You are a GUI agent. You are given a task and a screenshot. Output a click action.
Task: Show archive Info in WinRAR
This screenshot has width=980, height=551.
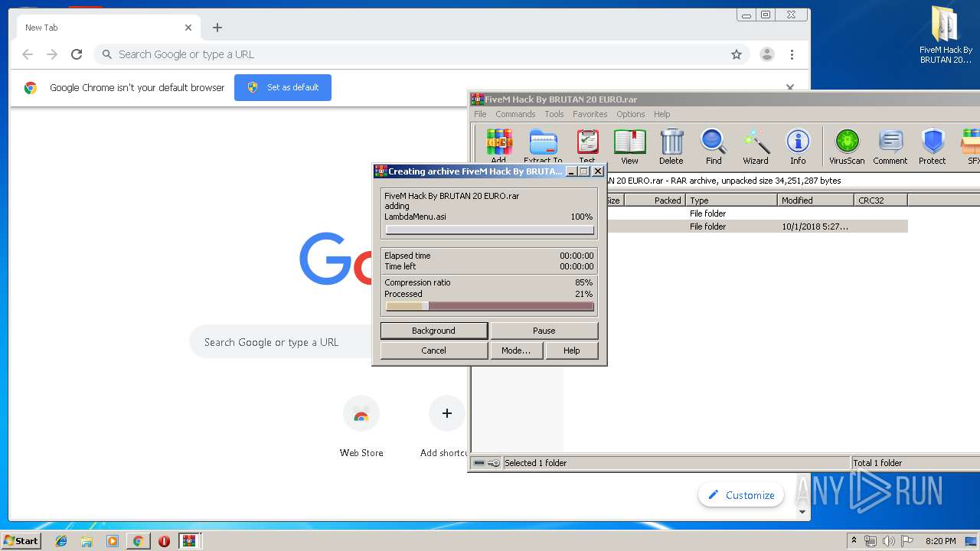(798, 145)
